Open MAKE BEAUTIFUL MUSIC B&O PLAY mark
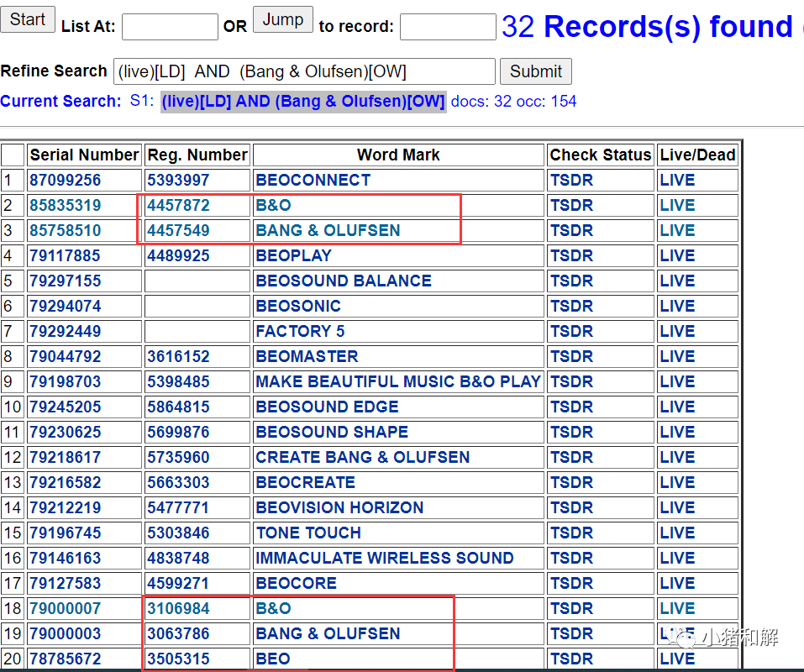 (x=398, y=381)
